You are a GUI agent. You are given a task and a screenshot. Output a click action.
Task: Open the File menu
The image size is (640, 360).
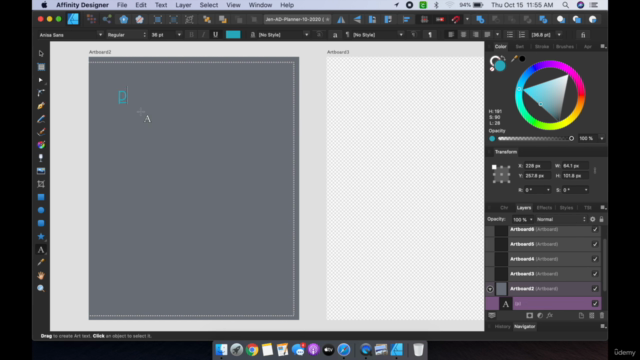coord(122,5)
